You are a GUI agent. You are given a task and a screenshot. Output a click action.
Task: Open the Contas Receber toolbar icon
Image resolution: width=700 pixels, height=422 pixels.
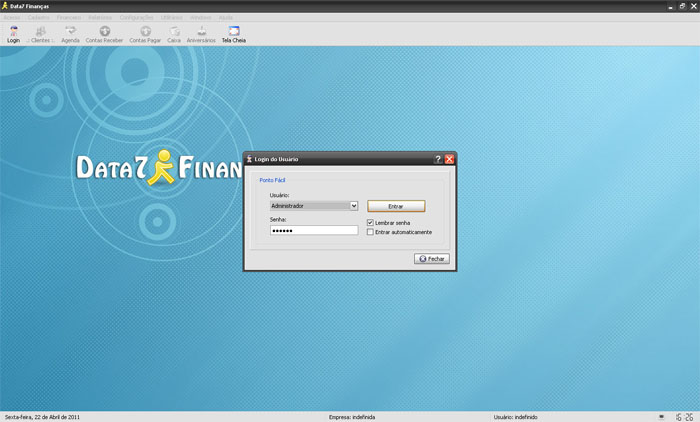point(104,34)
